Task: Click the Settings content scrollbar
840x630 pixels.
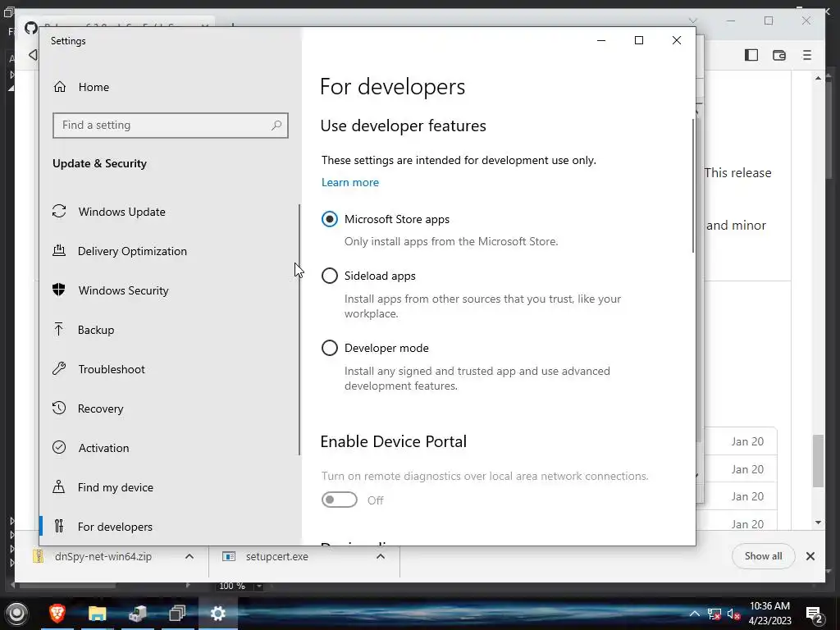Action: [x=692, y=185]
